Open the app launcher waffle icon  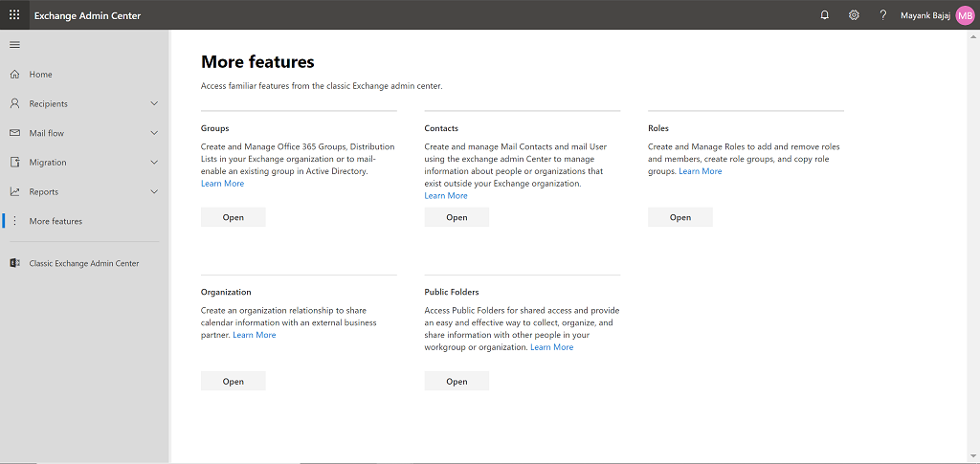click(x=14, y=14)
